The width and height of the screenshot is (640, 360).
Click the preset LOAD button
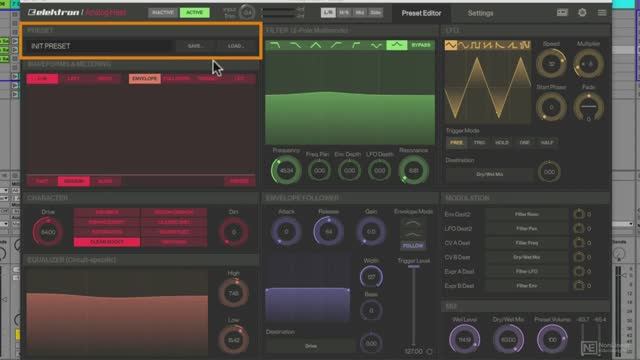pyautogui.click(x=236, y=46)
